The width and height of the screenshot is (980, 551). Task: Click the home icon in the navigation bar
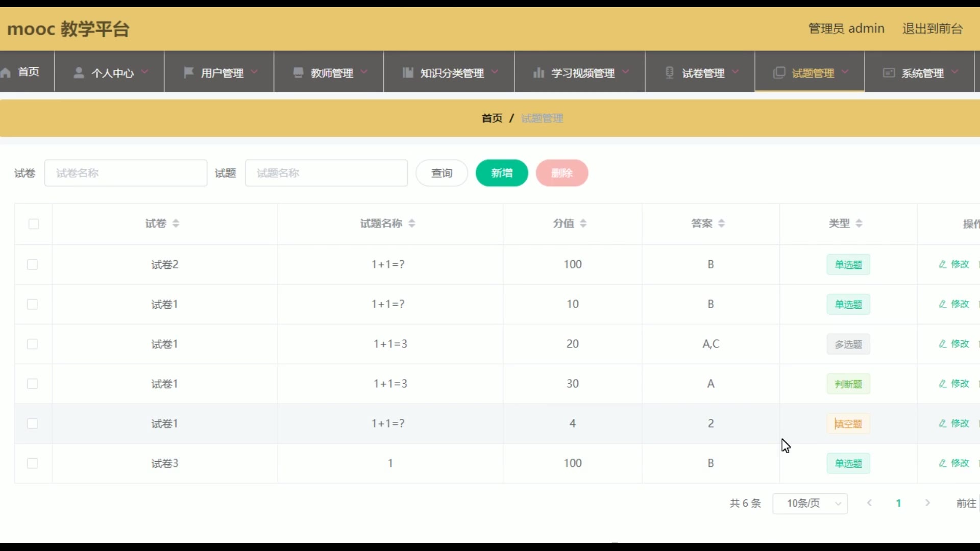point(6,72)
